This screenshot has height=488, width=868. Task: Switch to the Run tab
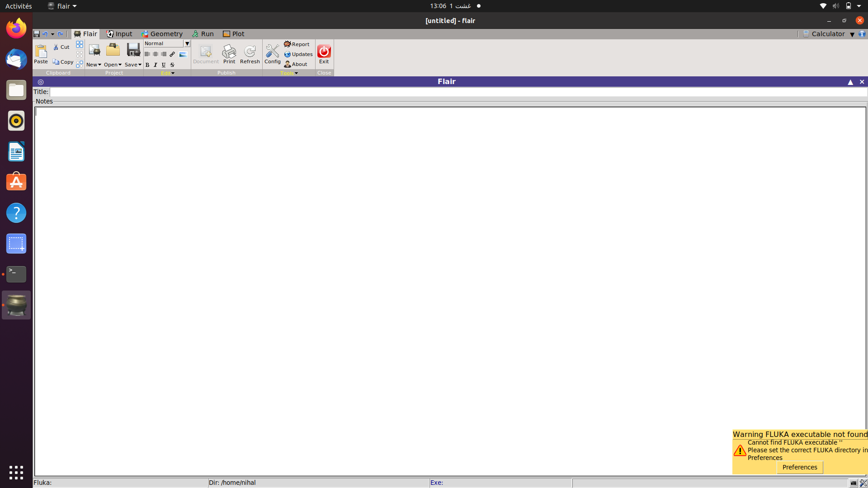(203, 34)
